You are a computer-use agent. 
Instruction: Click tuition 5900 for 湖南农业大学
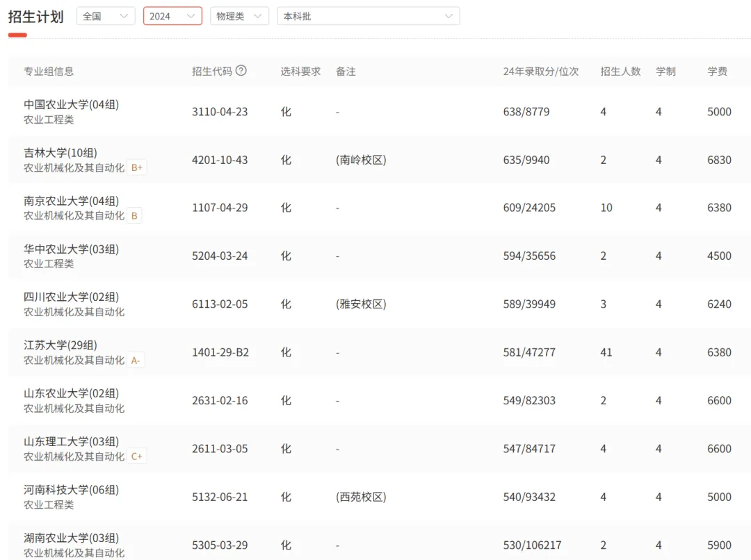(x=720, y=545)
